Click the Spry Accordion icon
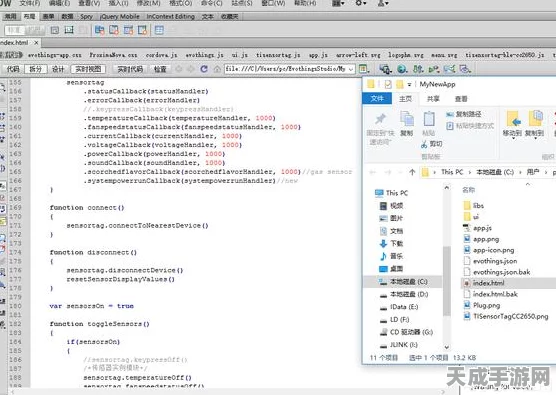The height and width of the screenshot is (395, 556). point(128,30)
